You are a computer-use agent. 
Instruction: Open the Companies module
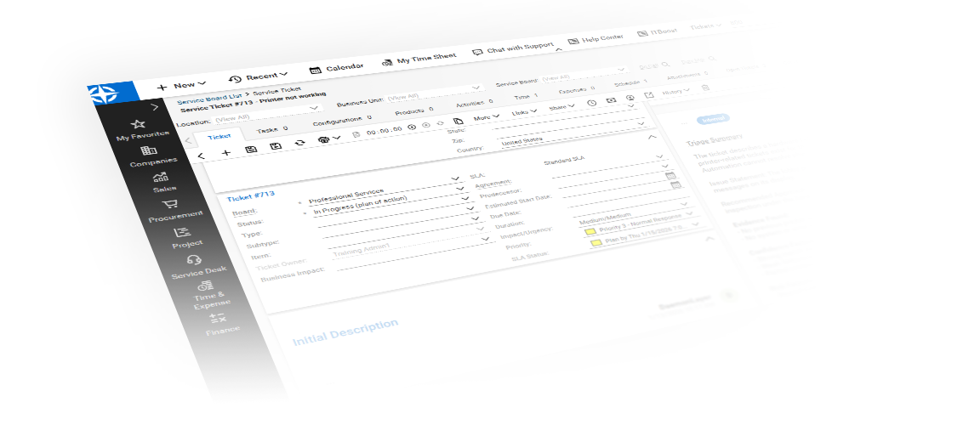(x=152, y=156)
